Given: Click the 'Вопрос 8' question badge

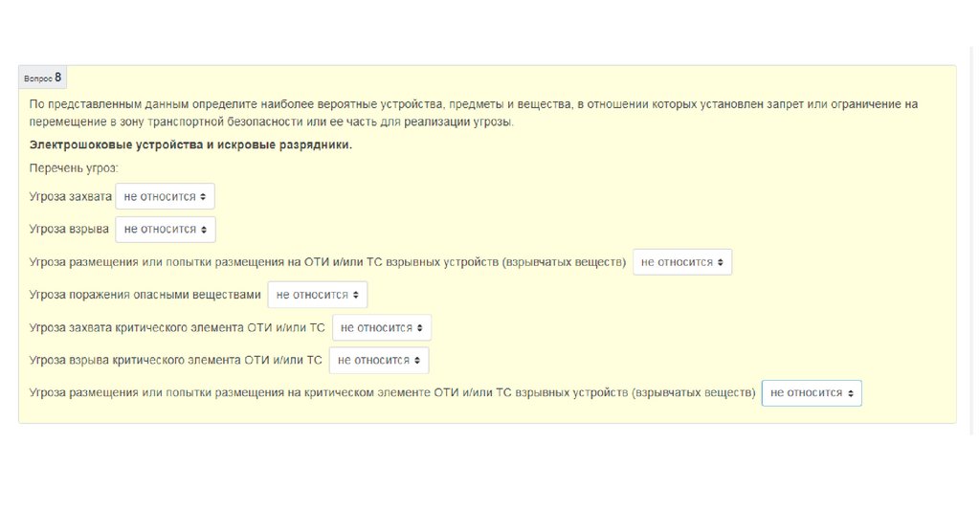Looking at the screenshot, I should pyautogui.click(x=42, y=78).
